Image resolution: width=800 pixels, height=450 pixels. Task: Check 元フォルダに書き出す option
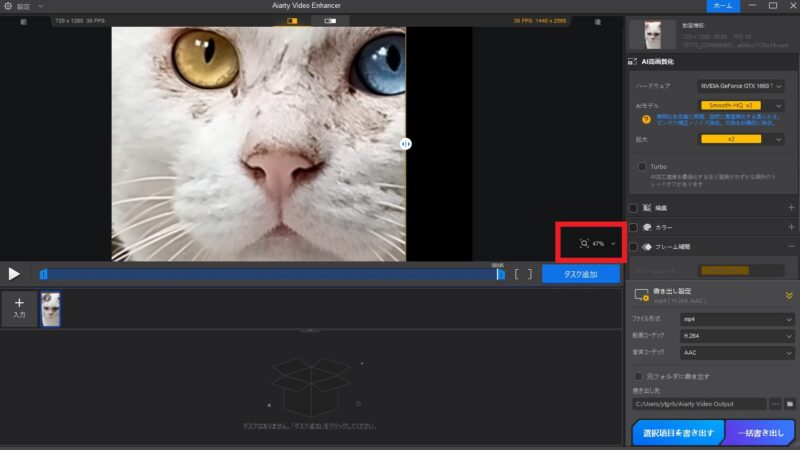(639, 376)
